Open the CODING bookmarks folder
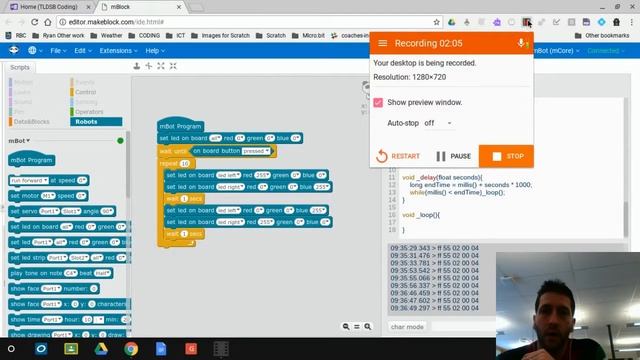 [144, 36]
